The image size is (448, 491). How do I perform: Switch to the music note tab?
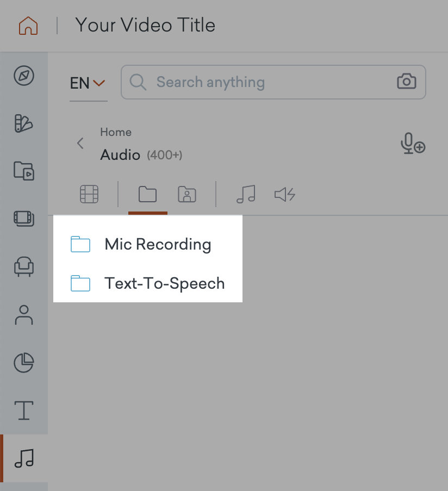click(x=246, y=194)
